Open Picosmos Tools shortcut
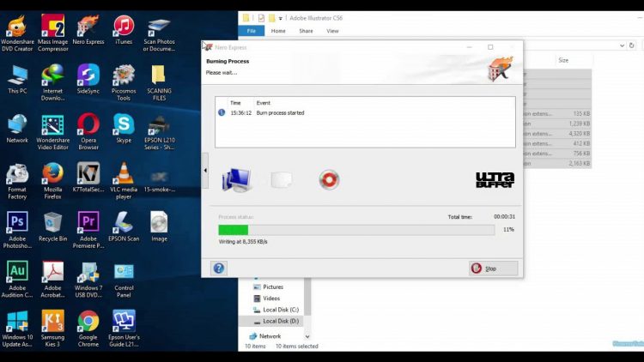The width and height of the screenshot is (644, 362). [124, 83]
